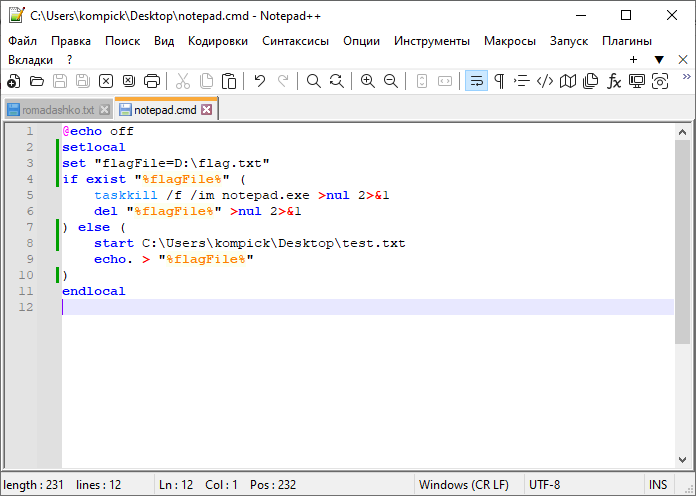Viewport: 696px width, 496px height.
Task: Click the editor scrollbar down arrow
Action: (683, 460)
